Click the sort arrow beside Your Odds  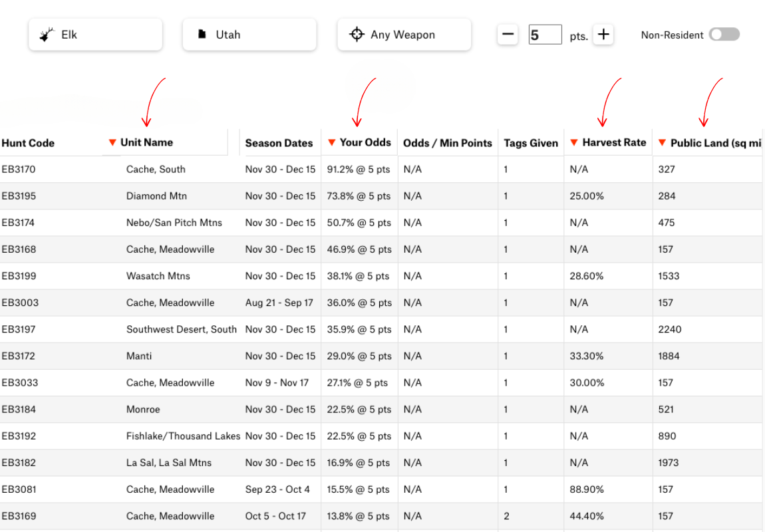pyautogui.click(x=331, y=142)
